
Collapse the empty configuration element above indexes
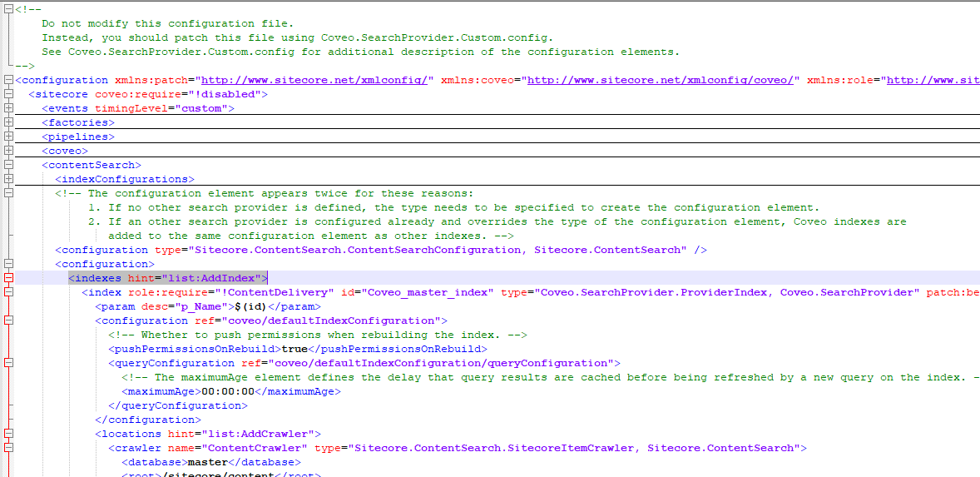click(8, 264)
